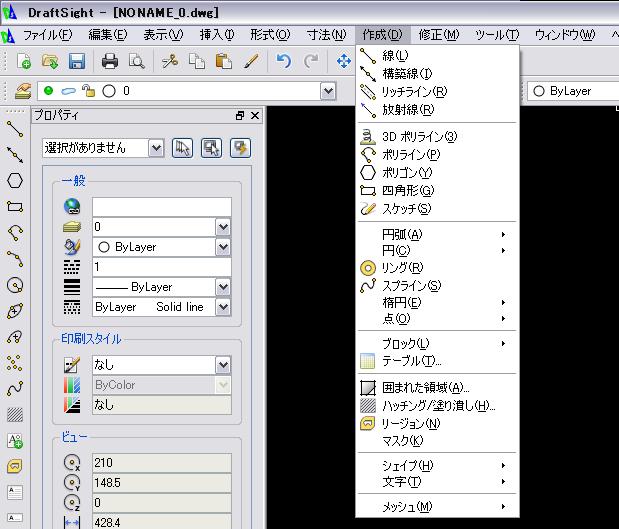
Task: Click the Redo arrow icon
Action: 311,61
